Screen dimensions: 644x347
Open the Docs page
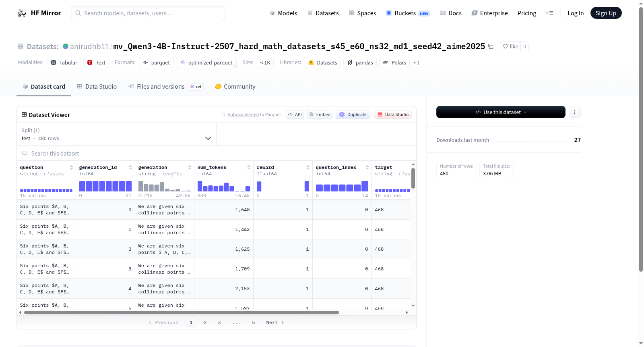pos(450,13)
